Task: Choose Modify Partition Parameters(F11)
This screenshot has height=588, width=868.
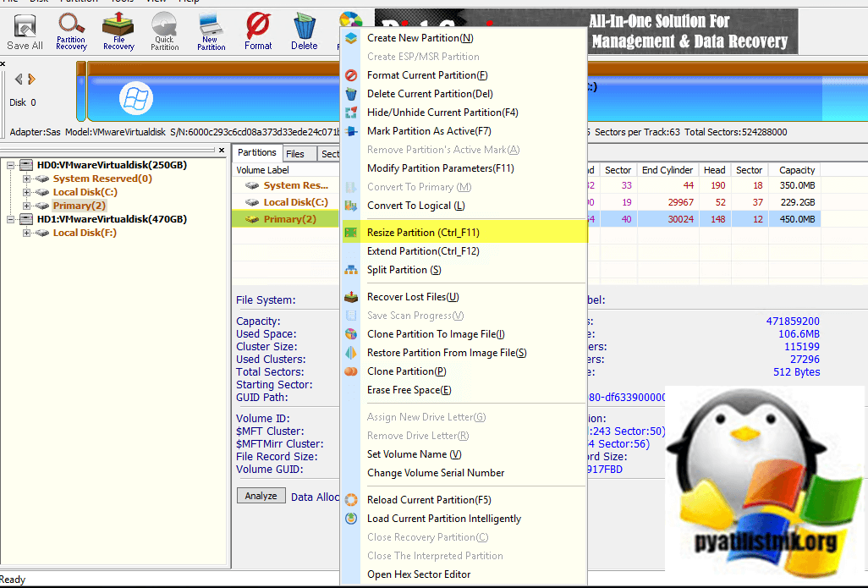Action: 464,168
